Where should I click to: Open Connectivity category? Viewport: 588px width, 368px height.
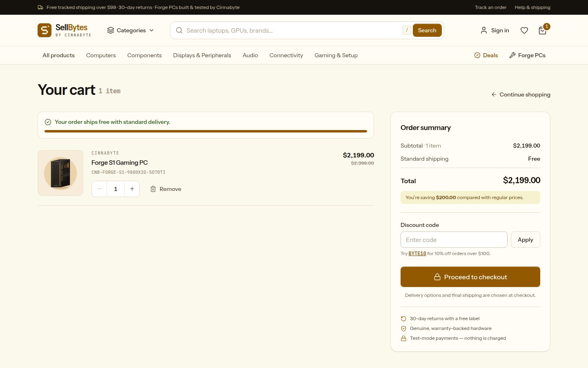(x=286, y=55)
